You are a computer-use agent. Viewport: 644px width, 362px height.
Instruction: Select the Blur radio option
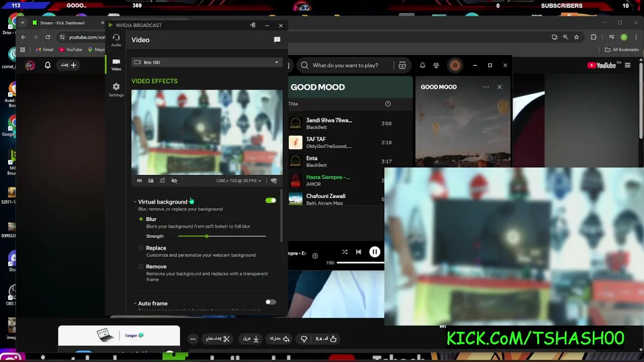pyautogui.click(x=141, y=219)
